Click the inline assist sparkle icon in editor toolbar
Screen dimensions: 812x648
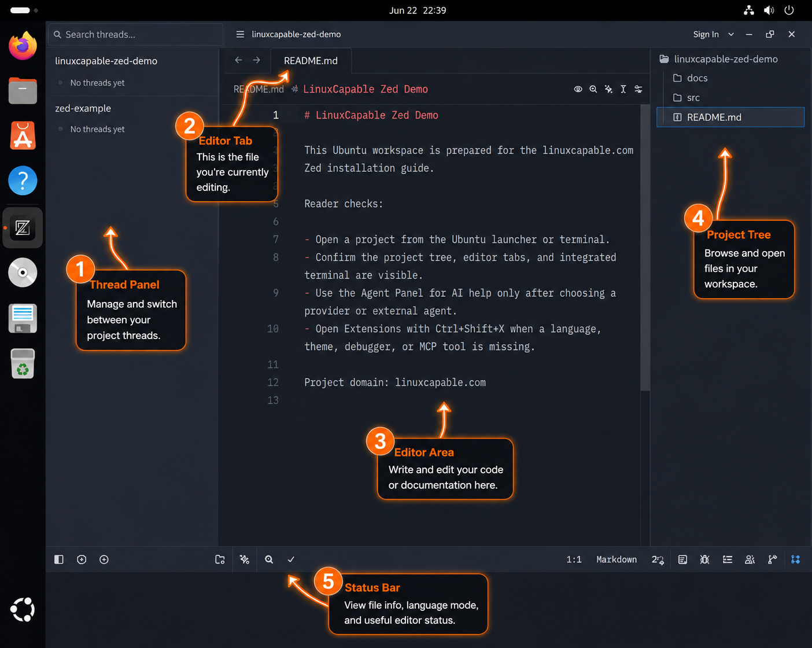point(608,89)
